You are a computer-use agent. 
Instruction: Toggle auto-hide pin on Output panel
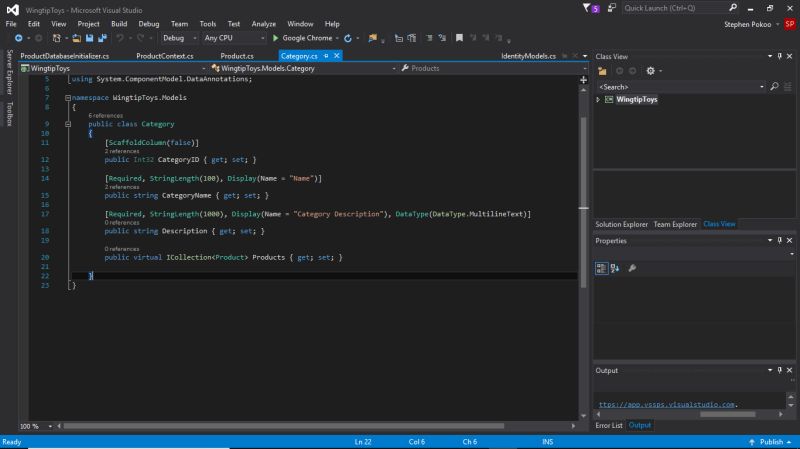780,370
